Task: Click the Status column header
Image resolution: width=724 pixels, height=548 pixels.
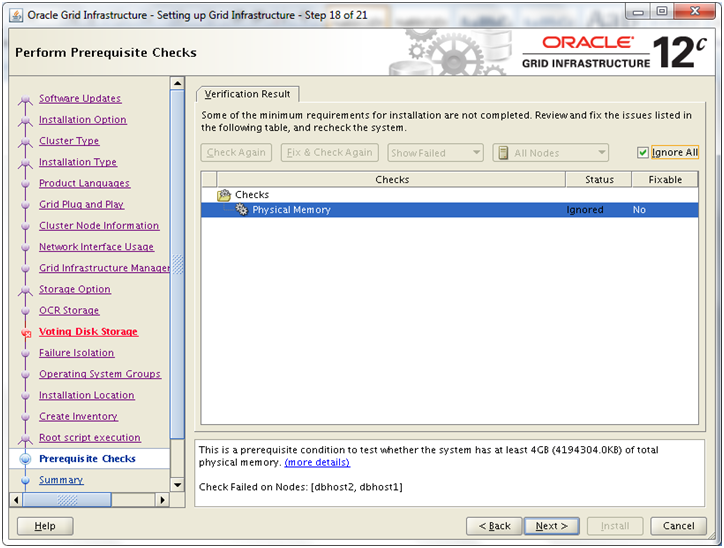Action: click(599, 180)
